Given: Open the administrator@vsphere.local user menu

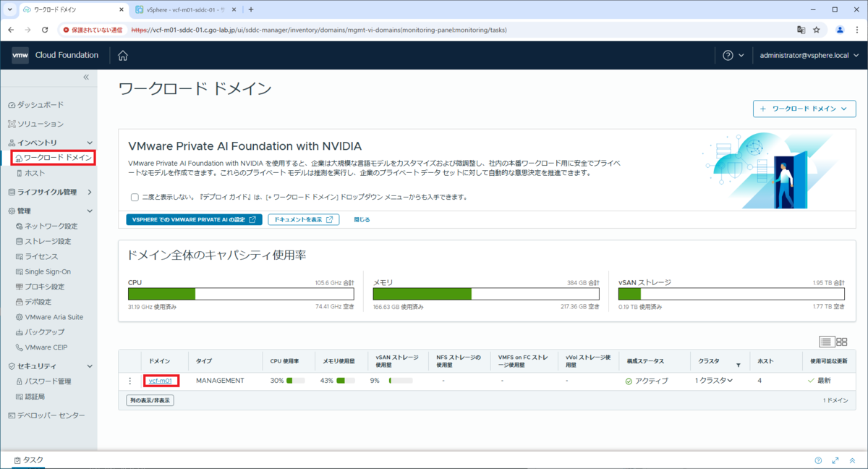Looking at the screenshot, I should (808, 55).
